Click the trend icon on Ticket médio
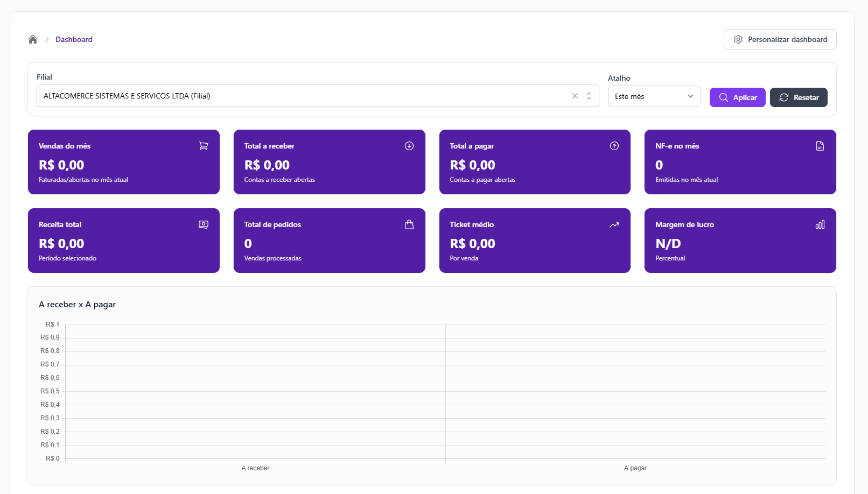Image resolution: width=868 pixels, height=494 pixels. (x=614, y=224)
